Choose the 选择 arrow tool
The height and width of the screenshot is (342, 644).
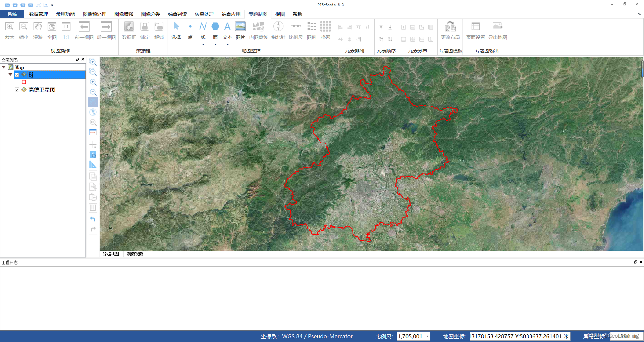(x=176, y=31)
